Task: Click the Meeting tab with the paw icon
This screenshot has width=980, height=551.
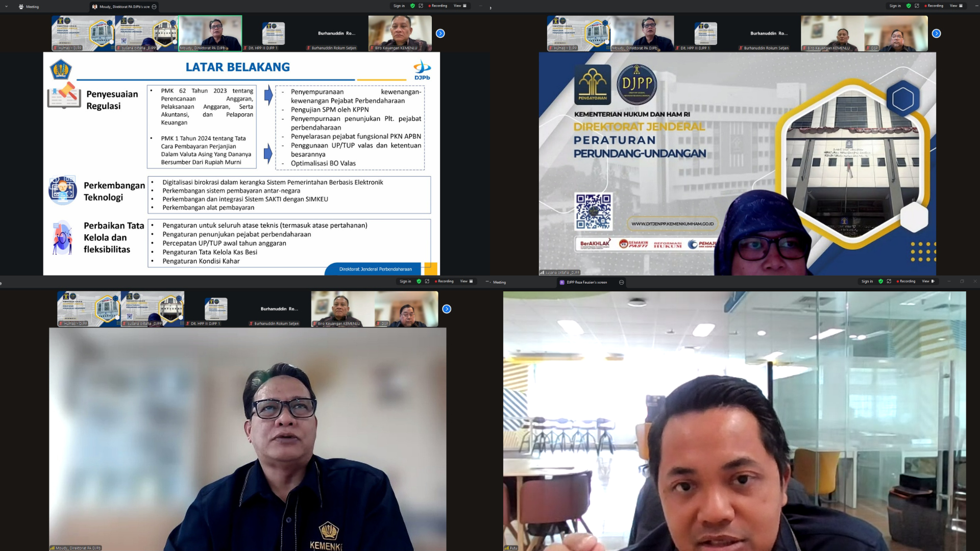Action: 29,7
